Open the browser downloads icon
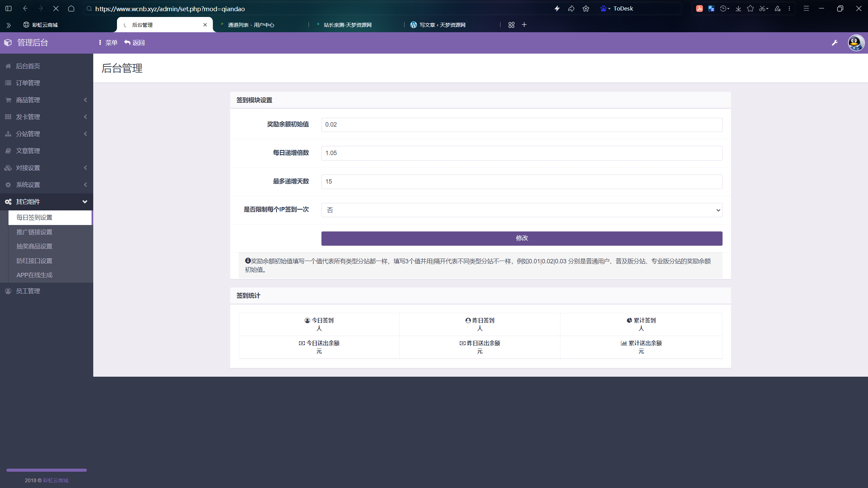Viewport: 868px width, 488px height. coord(738,8)
